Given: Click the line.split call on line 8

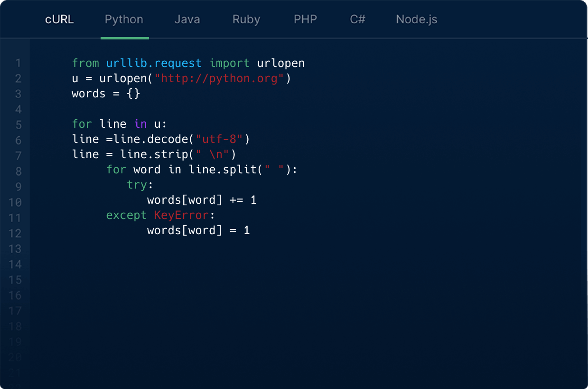Looking at the screenshot, I should 224,170.
